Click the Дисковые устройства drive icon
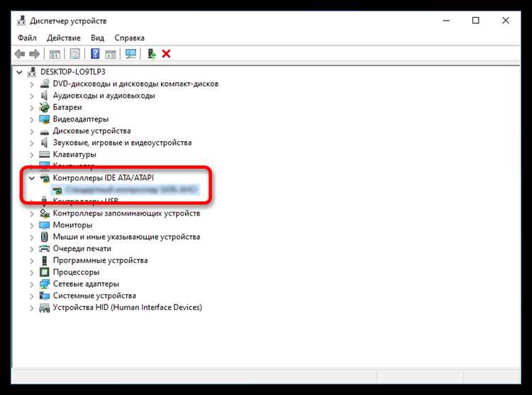The width and height of the screenshot is (532, 395). (x=45, y=131)
